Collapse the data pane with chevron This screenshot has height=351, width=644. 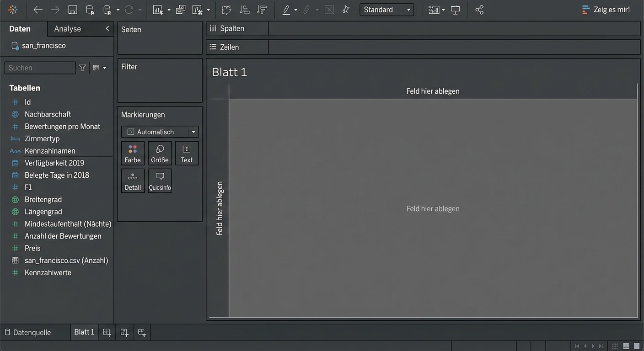pos(107,29)
